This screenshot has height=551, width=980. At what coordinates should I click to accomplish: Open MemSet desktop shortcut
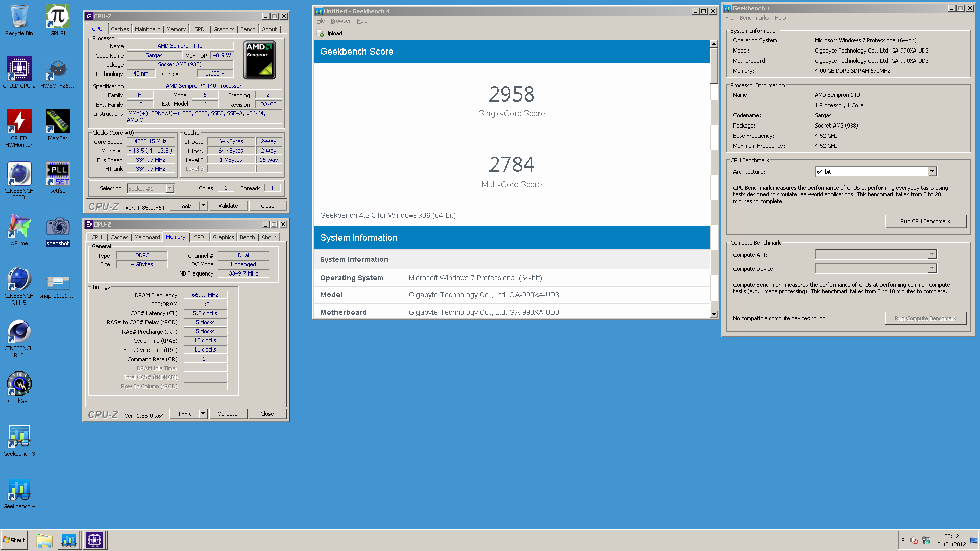coord(58,125)
